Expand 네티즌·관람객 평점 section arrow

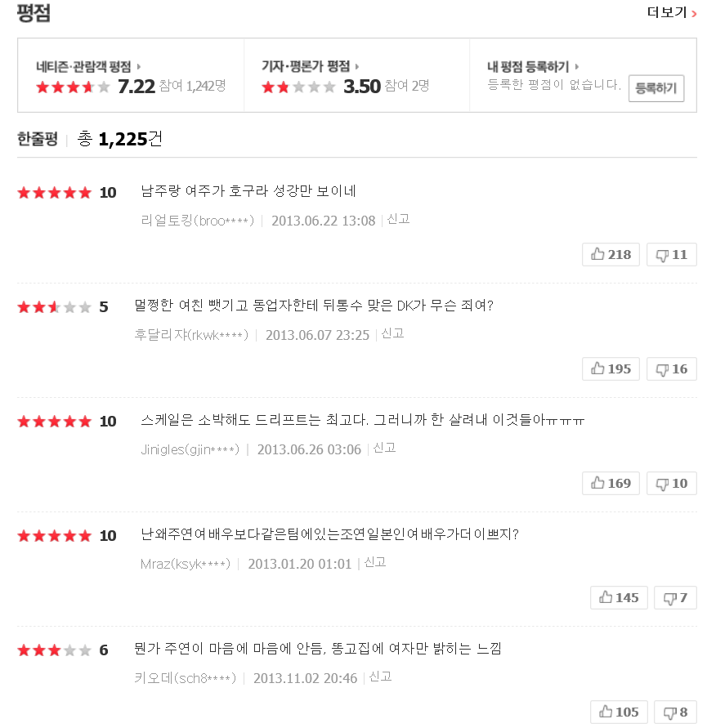point(139,66)
